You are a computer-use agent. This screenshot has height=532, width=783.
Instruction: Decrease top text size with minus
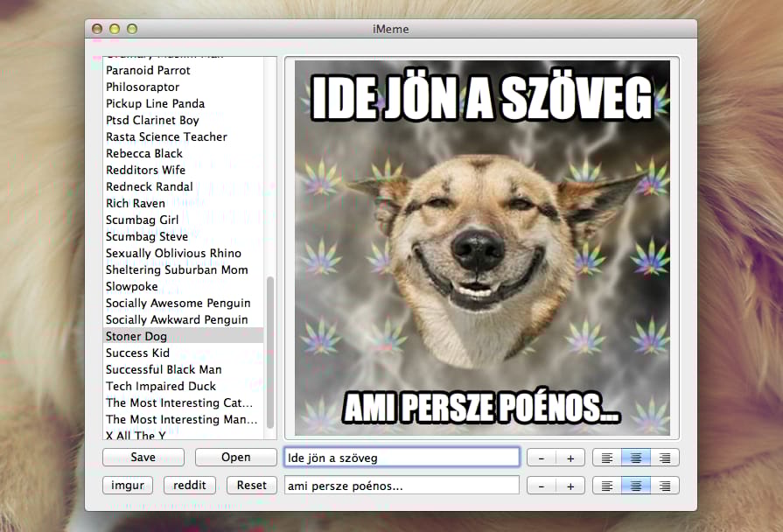(542, 458)
